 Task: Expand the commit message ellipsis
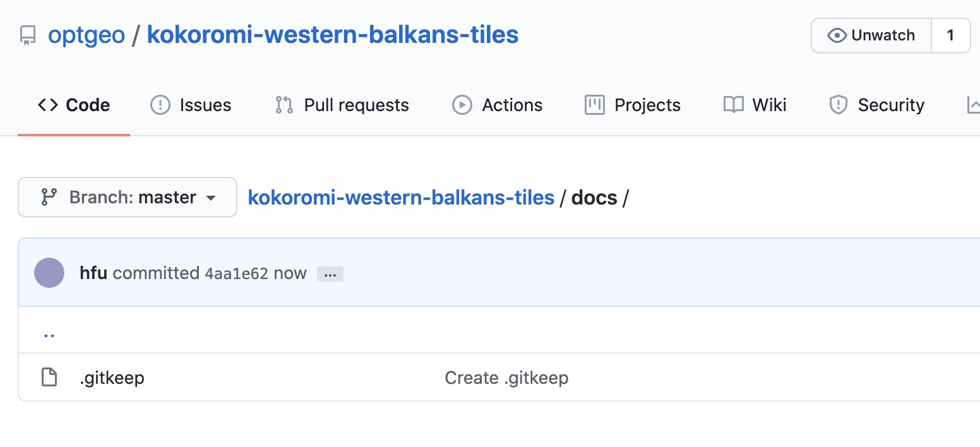click(x=330, y=273)
